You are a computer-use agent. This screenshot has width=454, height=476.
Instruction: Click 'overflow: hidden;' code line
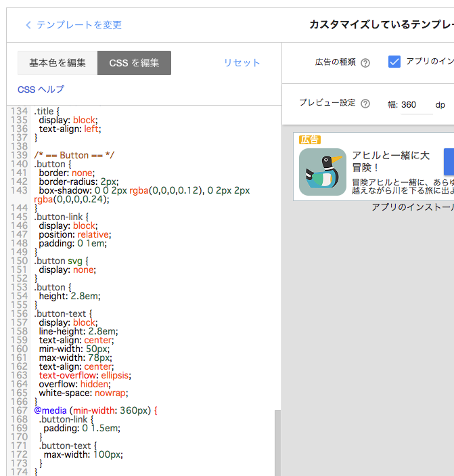tap(74, 384)
